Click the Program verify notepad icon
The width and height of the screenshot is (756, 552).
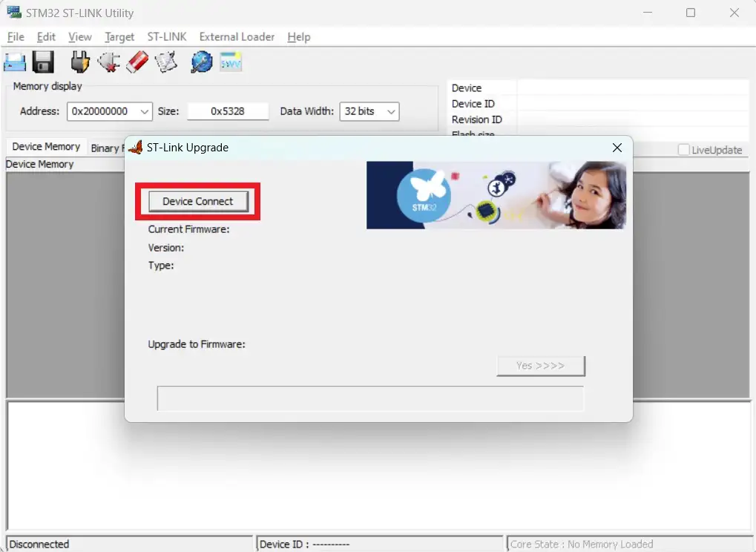(x=166, y=62)
